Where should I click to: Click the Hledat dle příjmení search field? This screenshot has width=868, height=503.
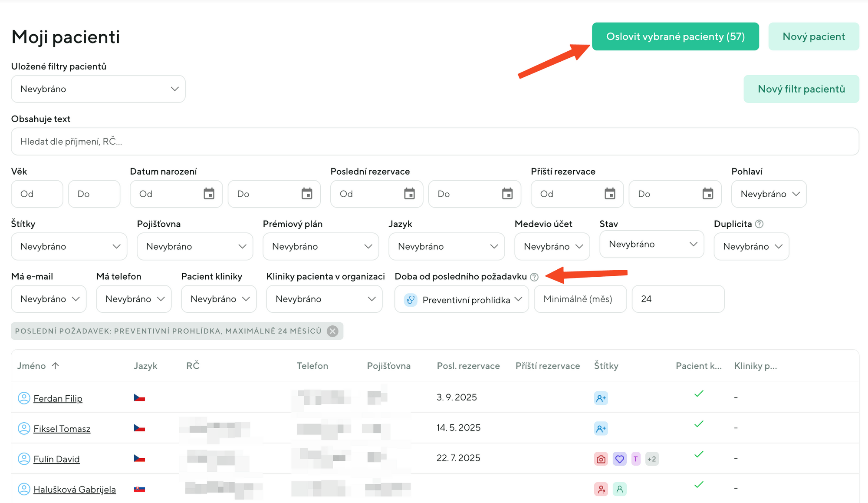(434, 142)
